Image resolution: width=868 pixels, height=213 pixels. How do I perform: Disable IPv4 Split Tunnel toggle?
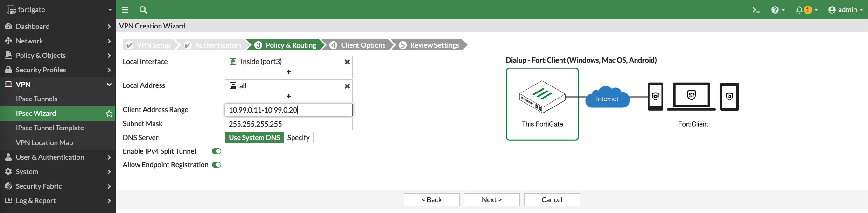point(217,151)
